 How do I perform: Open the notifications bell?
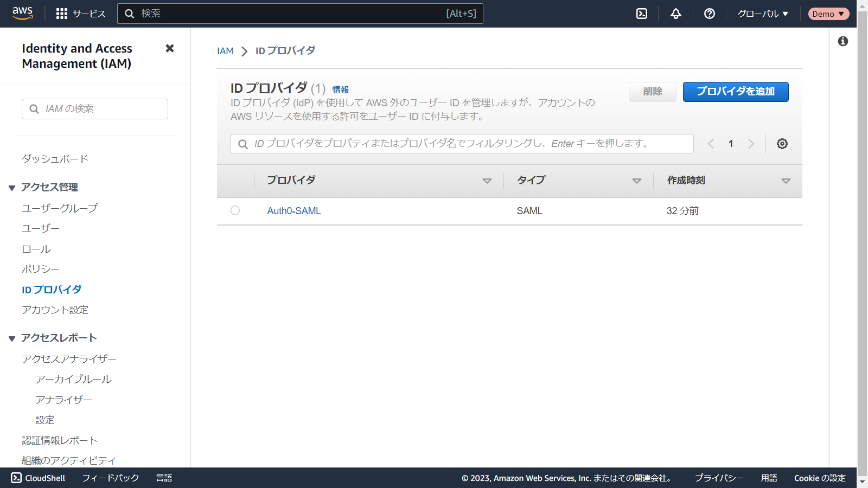coord(675,14)
